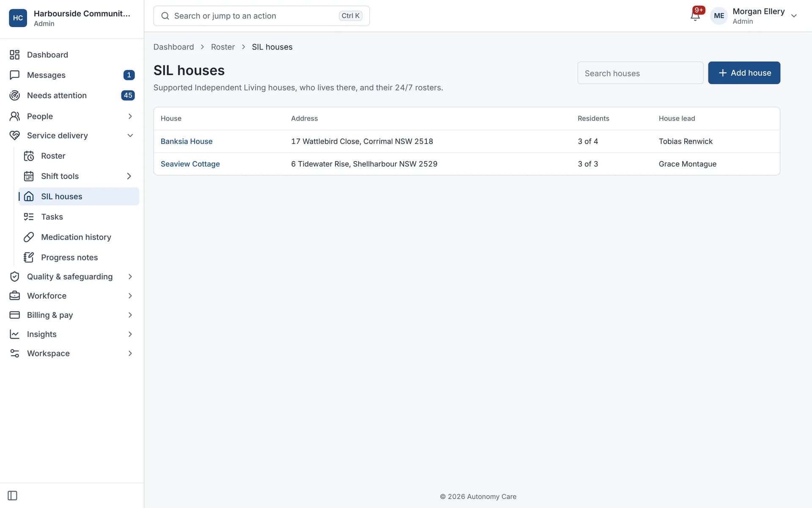Open the Seaview Cottage link
The image size is (812, 508).
pyautogui.click(x=190, y=164)
